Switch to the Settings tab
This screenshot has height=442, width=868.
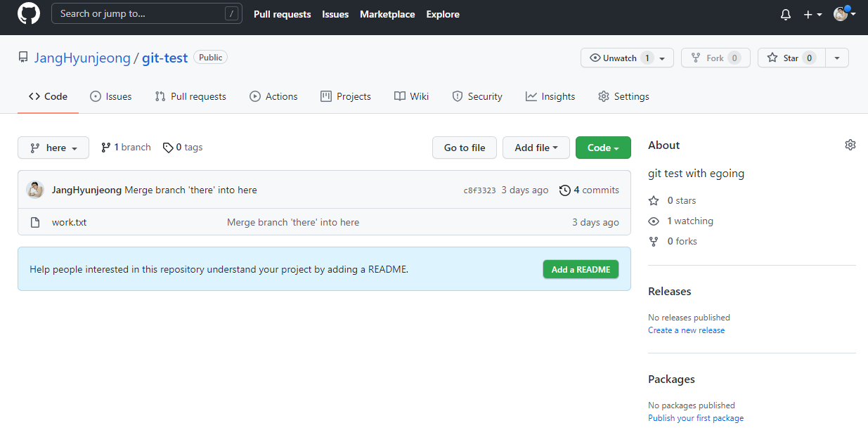click(623, 96)
